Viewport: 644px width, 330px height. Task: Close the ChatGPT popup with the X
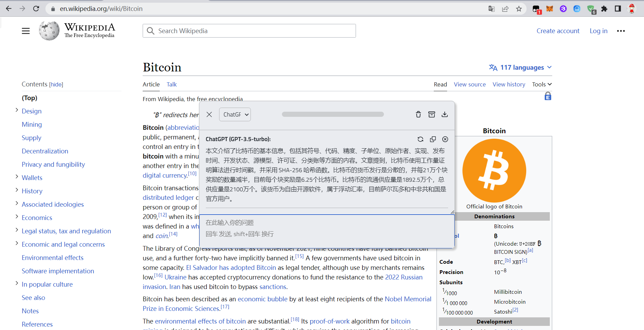tap(209, 114)
